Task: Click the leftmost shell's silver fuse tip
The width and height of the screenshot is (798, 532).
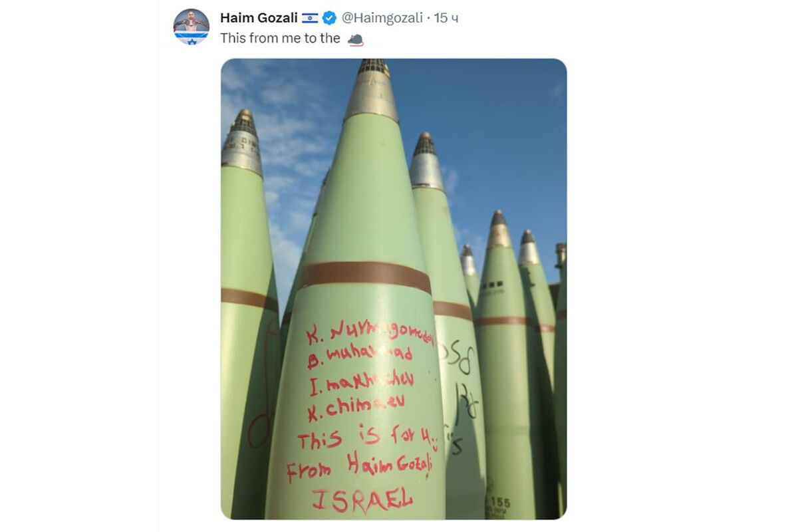Action: [242, 142]
